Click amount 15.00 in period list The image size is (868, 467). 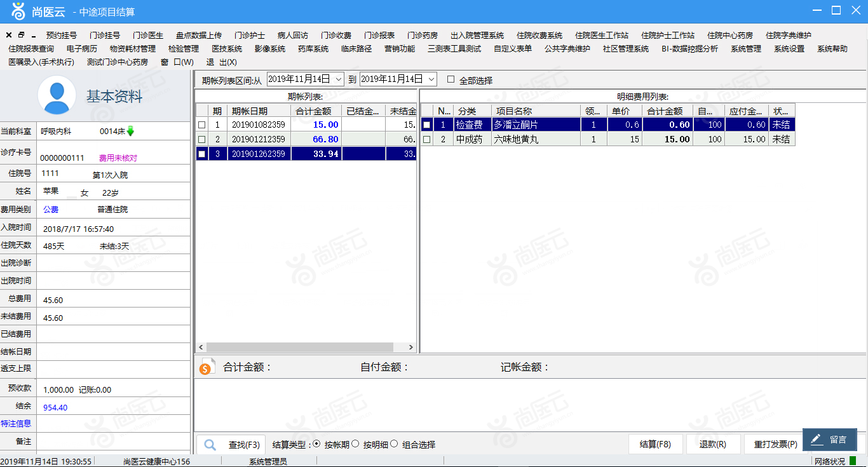point(325,125)
